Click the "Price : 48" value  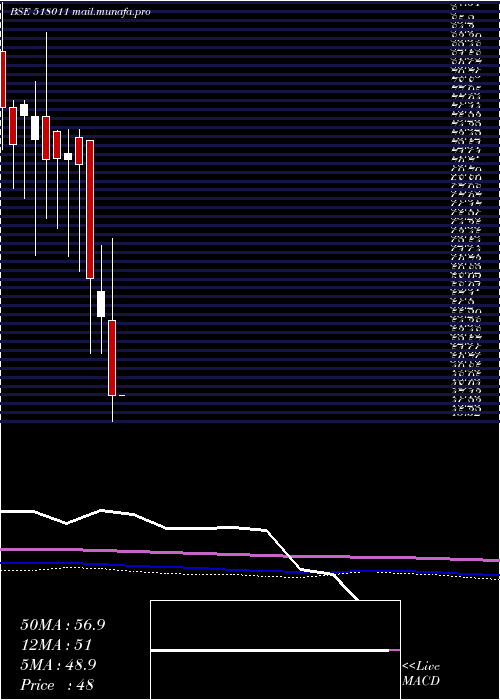[x=57, y=685]
